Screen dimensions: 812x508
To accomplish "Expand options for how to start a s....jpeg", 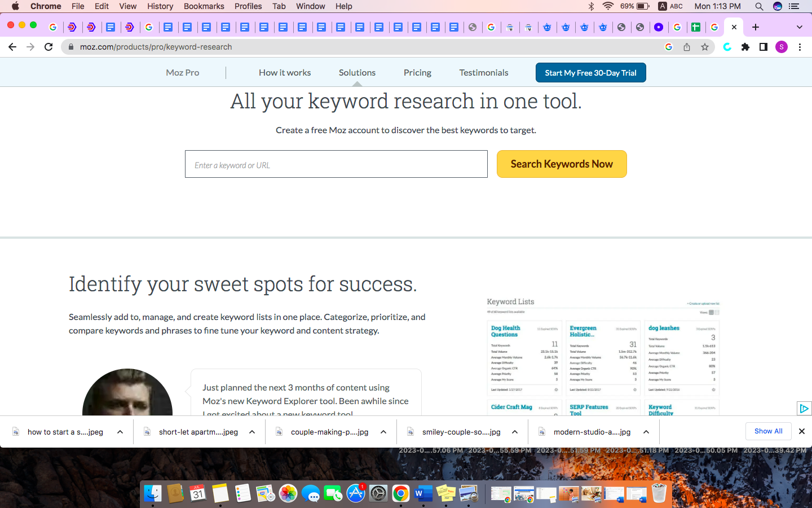I will [120, 432].
